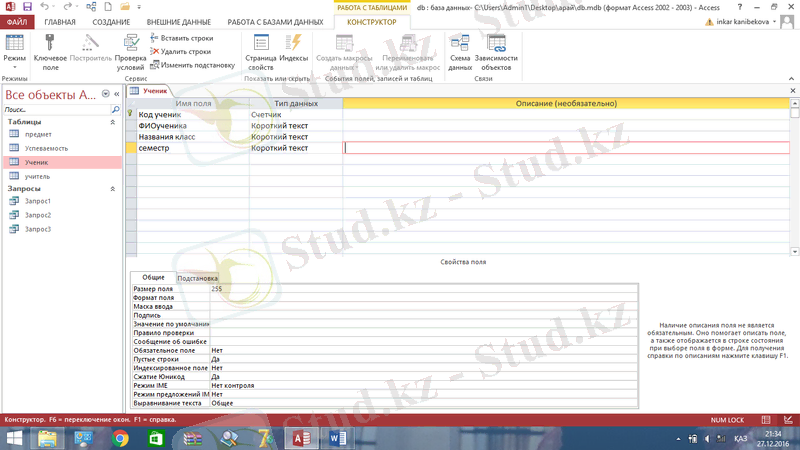Click design view icon in status bar
This screenshot has width=800, height=450.
(x=788, y=420)
